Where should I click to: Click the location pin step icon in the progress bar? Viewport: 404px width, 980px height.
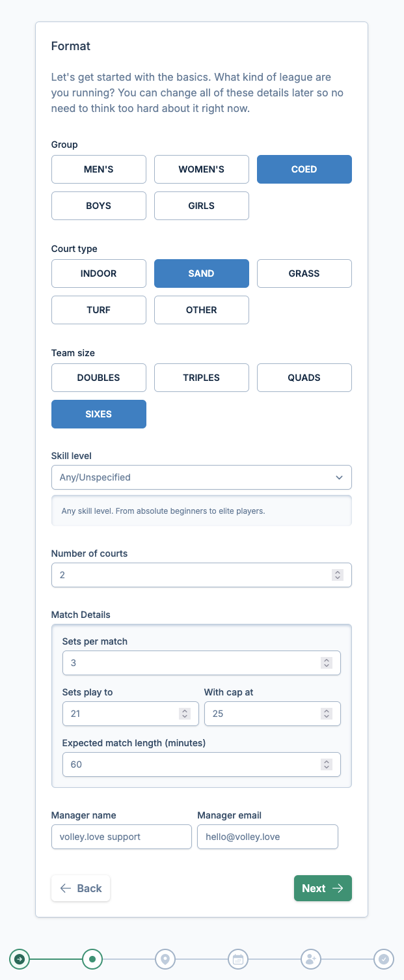pyautogui.click(x=165, y=959)
